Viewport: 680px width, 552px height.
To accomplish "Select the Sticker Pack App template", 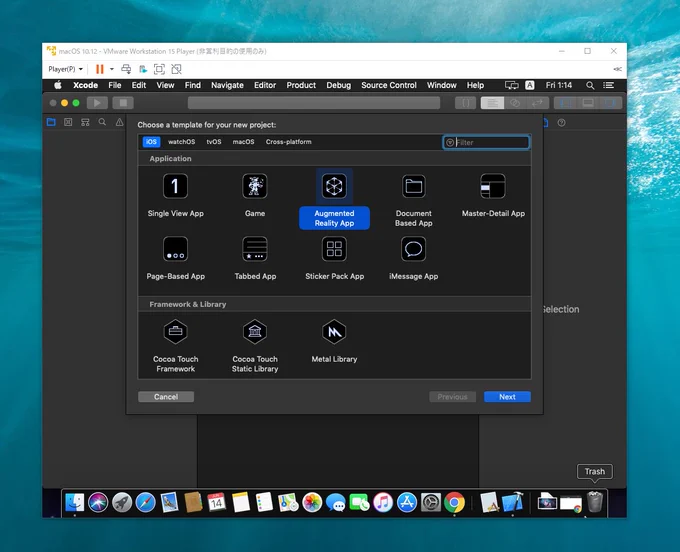I will pos(334,258).
